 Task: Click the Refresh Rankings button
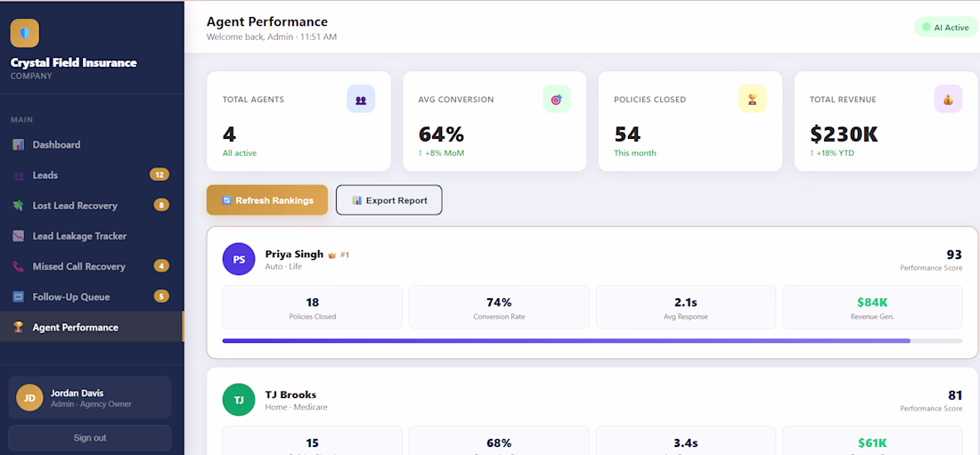click(x=267, y=200)
